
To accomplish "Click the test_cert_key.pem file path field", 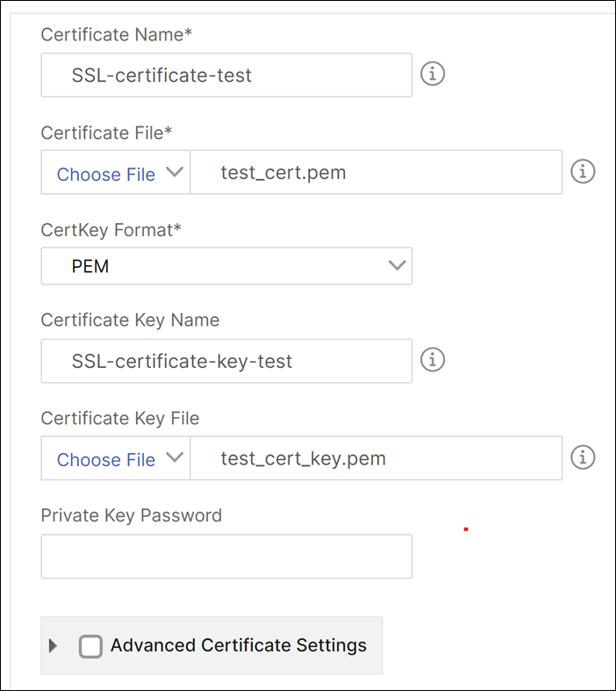I will click(x=376, y=458).
